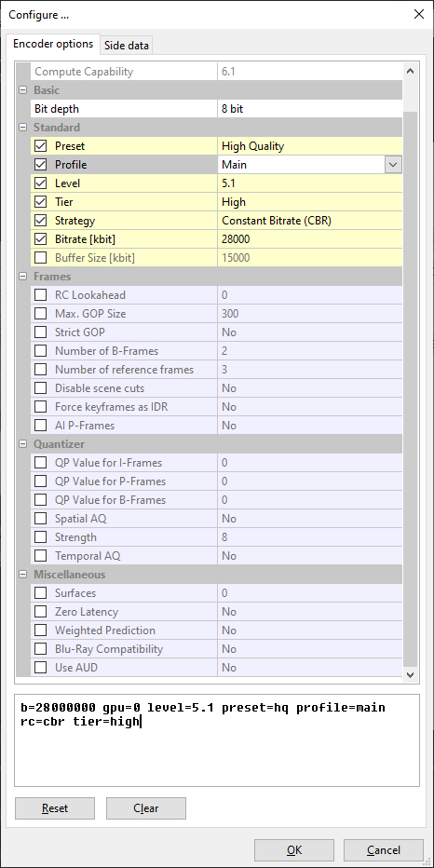434x868 pixels.
Task: Check QP Value for I-Frames box
Action: coord(40,463)
